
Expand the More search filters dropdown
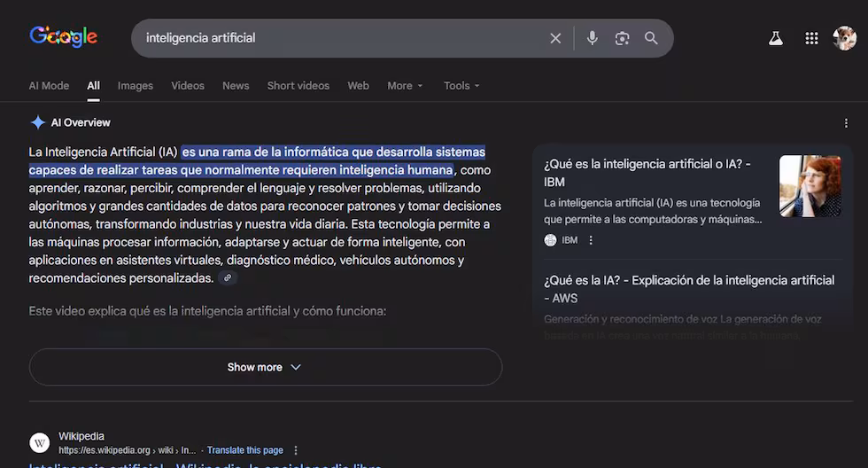[405, 86]
